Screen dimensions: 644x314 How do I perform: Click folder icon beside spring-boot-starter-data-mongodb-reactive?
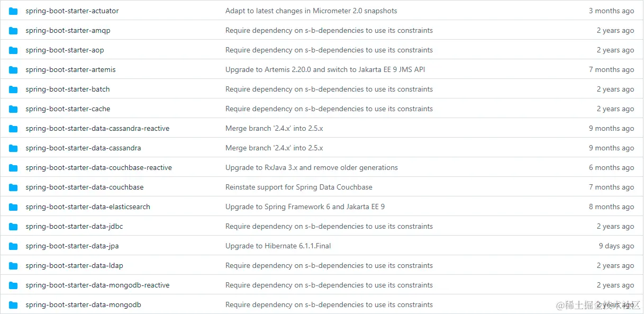(x=13, y=285)
